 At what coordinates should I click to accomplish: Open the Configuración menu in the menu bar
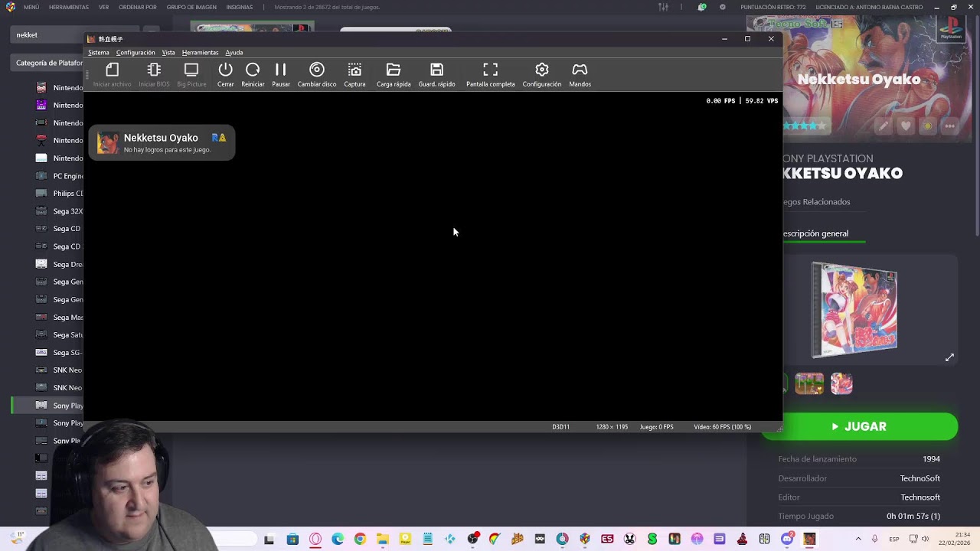pyautogui.click(x=136, y=53)
